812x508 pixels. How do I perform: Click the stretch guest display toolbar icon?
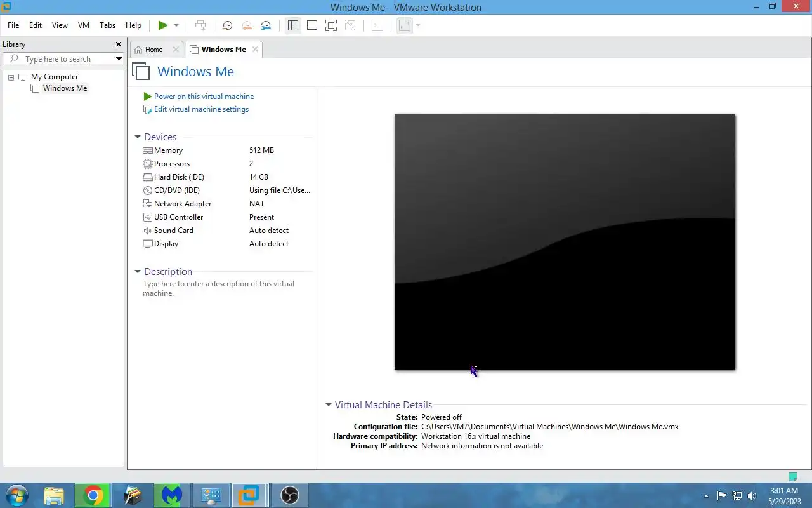pos(405,25)
